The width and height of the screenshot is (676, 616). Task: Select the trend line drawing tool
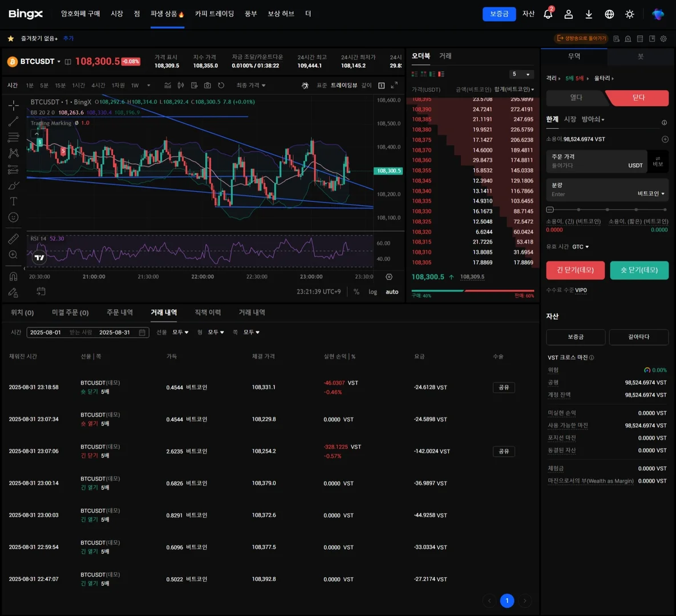pyautogui.click(x=13, y=121)
